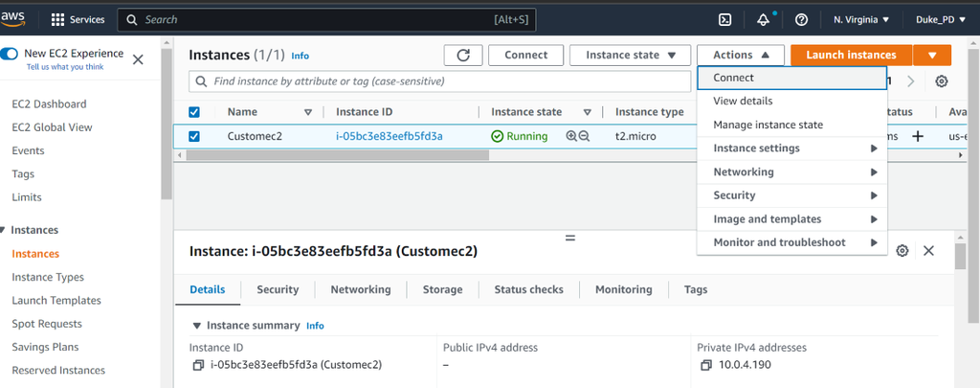
Task: Refresh the instances list
Action: (463, 55)
